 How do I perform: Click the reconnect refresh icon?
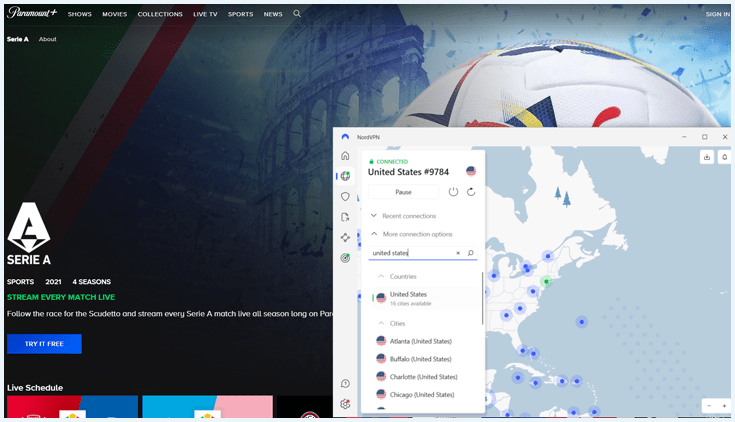coord(471,192)
